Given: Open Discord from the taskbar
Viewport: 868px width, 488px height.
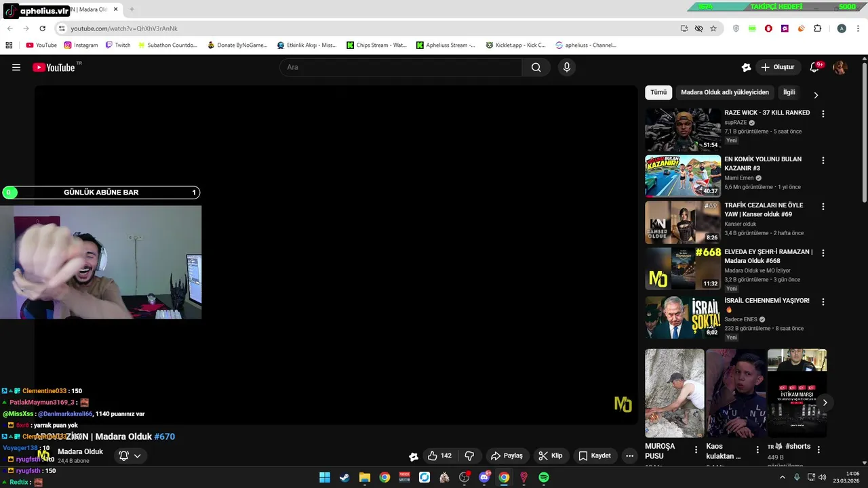Looking at the screenshot, I should (x=484, y=477).
